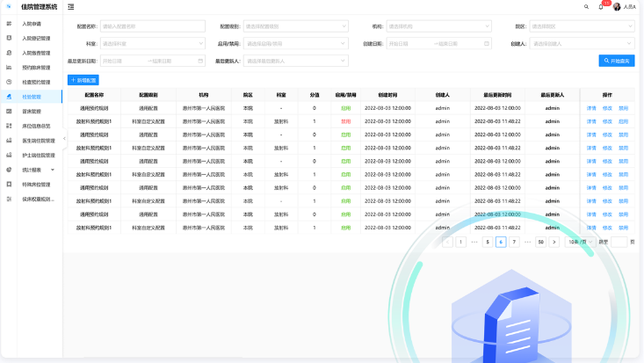Click the 住院管理系统 title text
This screenshot has width=644, height=363.
coord(40,7)
